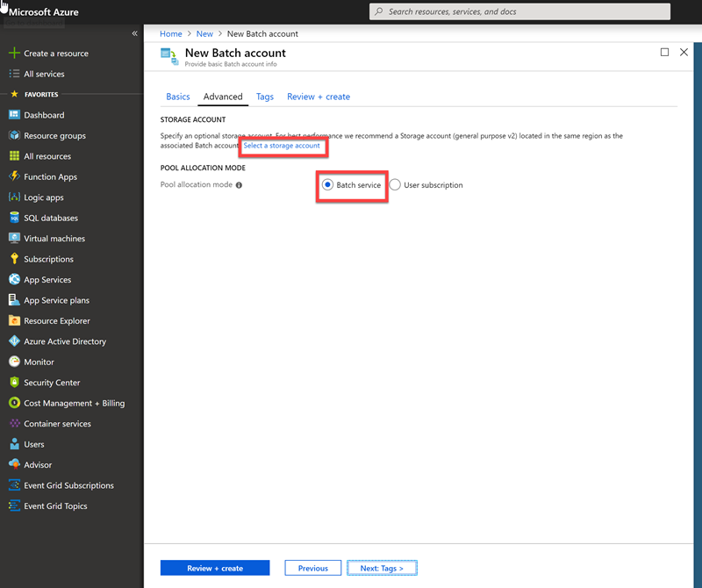Open the Event Grid Topics icon
This screenshot has width=702, height=588.
[14, 506]
